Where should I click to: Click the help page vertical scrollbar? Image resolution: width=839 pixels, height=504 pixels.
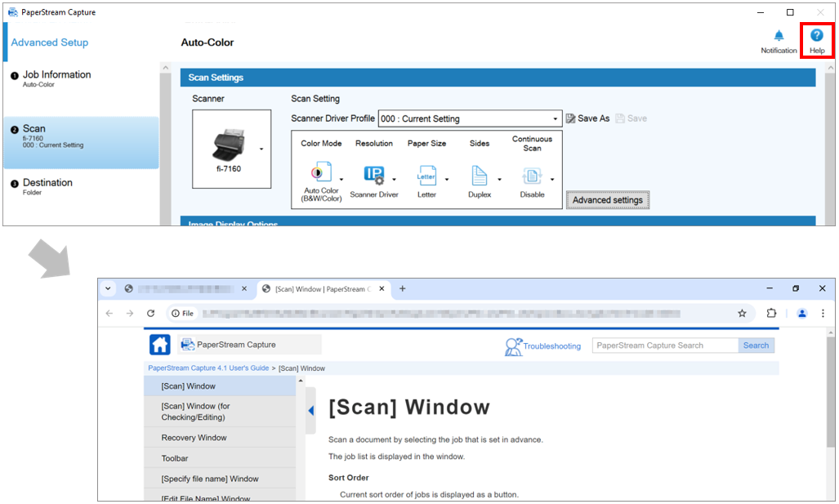pos(830,393)
